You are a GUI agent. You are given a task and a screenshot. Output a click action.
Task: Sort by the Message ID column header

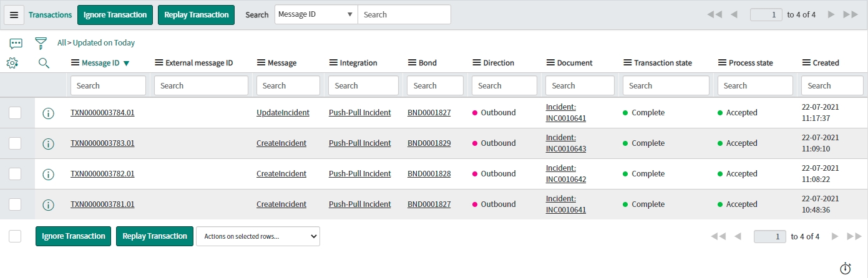pos(100,63)
